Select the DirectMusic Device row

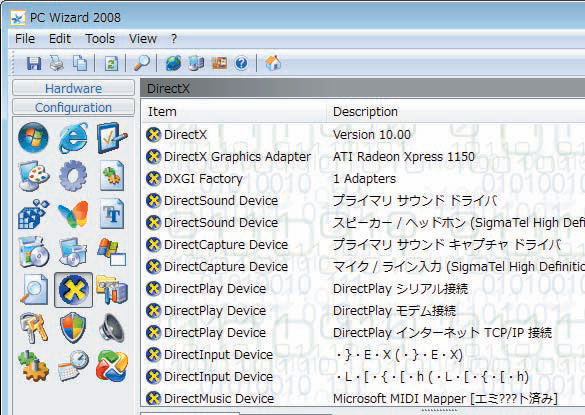click(x=363, y=398)
